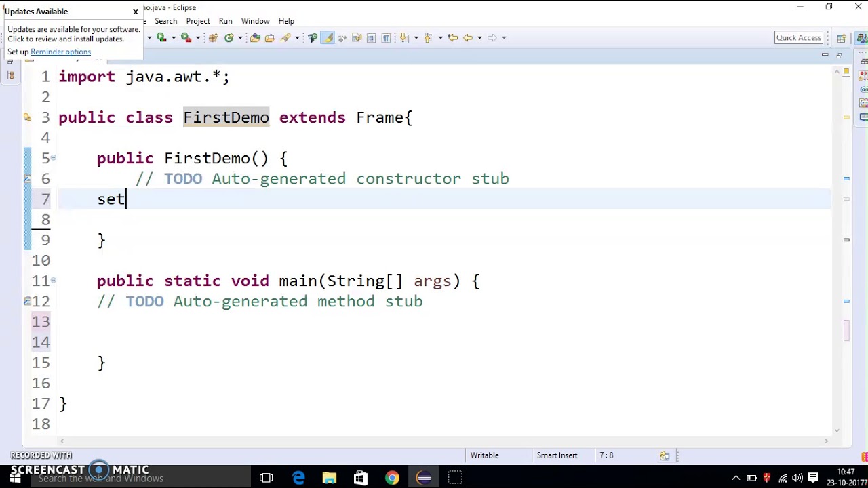Viewport: 868px width, 488px height.
Task: Click the Run button with green arrow
Action: coord(161,37)
